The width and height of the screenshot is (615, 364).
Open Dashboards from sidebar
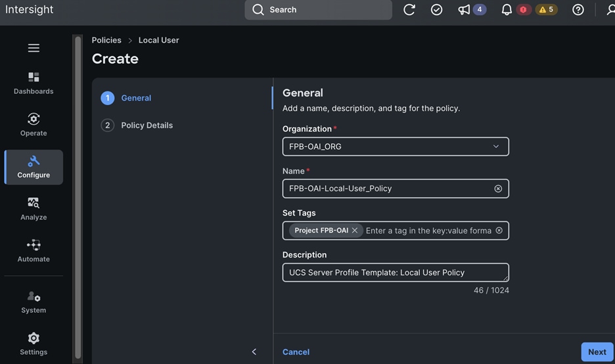(x=34, y=83)
